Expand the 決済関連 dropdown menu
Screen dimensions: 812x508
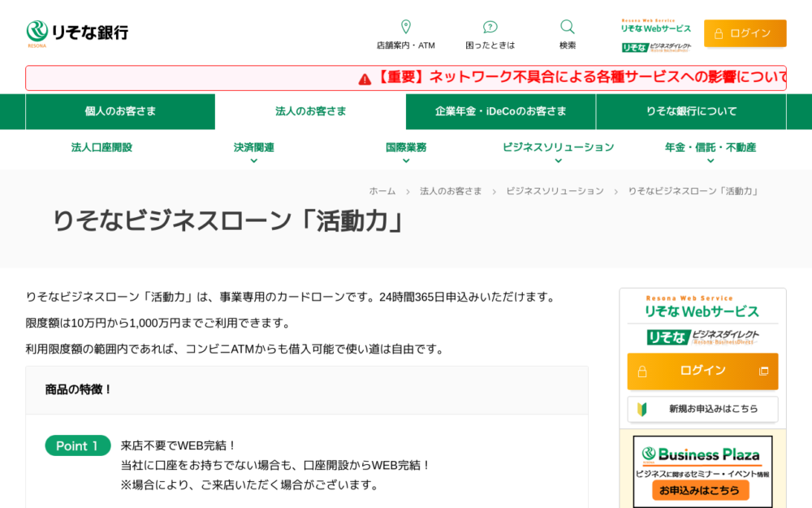click(x=253, y=148)
